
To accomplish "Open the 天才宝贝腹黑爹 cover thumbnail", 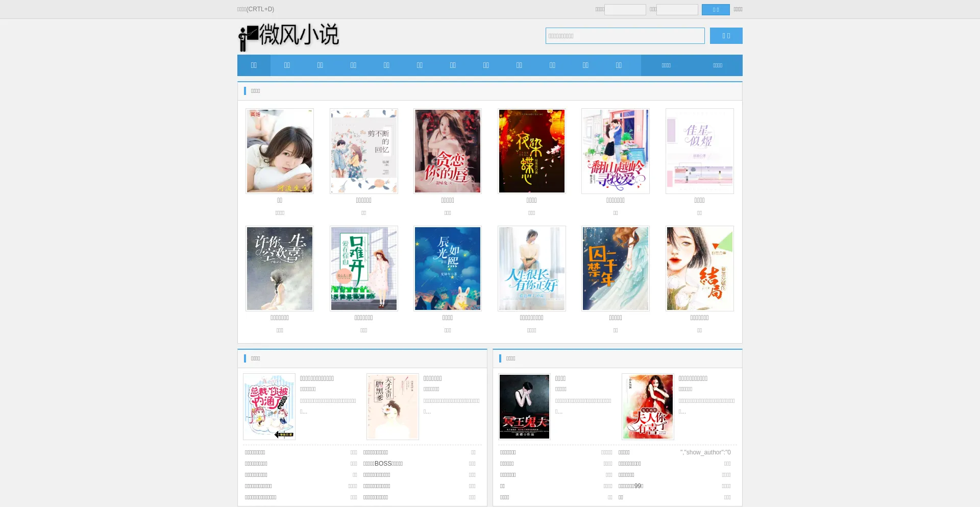I will [393, 406].
